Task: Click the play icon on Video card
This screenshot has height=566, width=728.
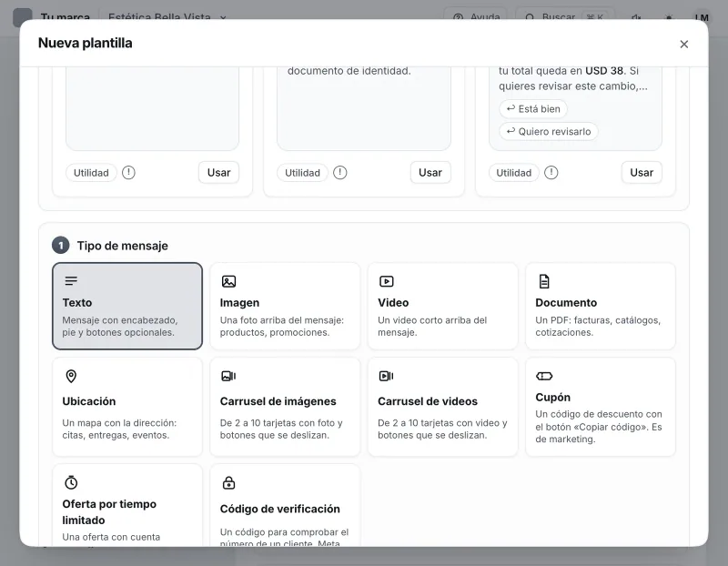Action: click(386, 281)
